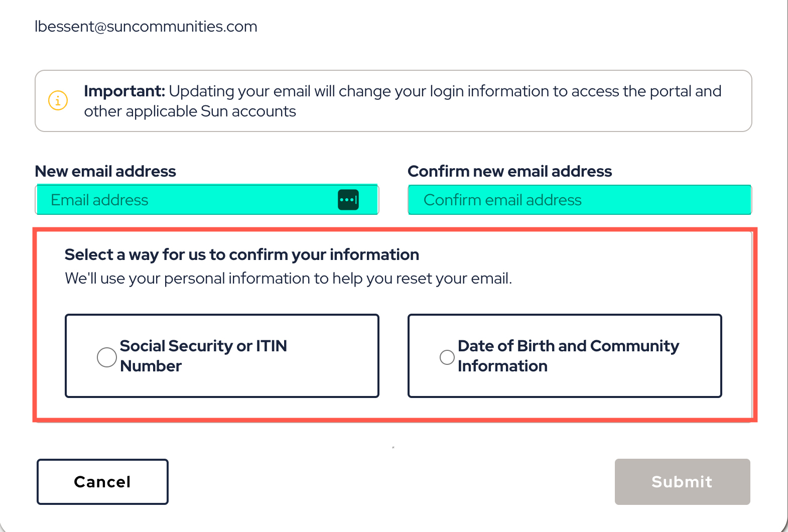Image resolution: width=788 pixels, height=532 pixels.
Task: Click the current email lbessent@suncommunities.com text
Action: tap(146, 26)
